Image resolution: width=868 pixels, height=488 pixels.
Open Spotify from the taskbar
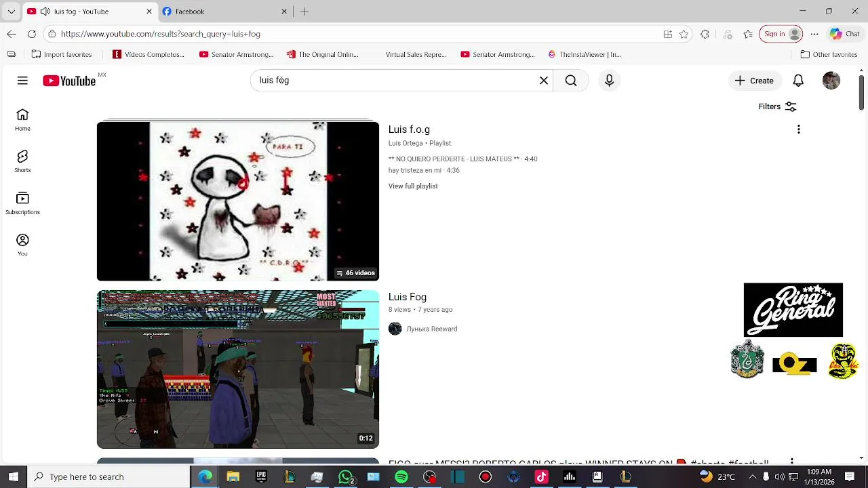click(x=401, y=476)
